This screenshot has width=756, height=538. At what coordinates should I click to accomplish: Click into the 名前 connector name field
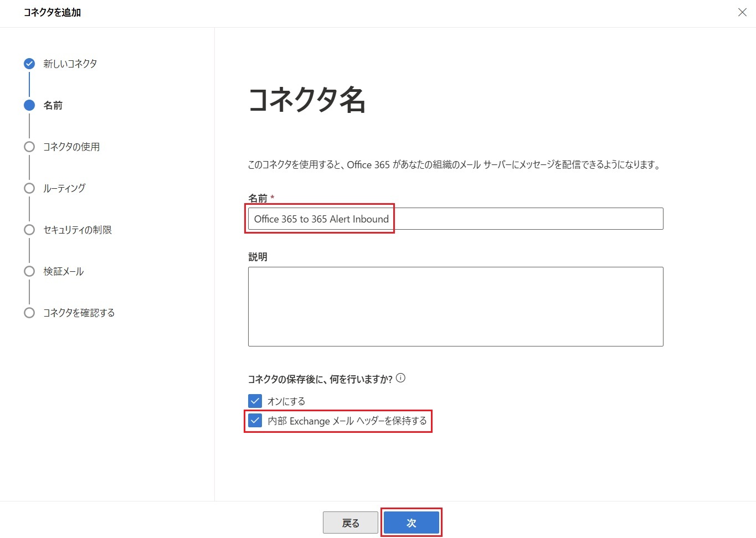[x=455, y=219]
